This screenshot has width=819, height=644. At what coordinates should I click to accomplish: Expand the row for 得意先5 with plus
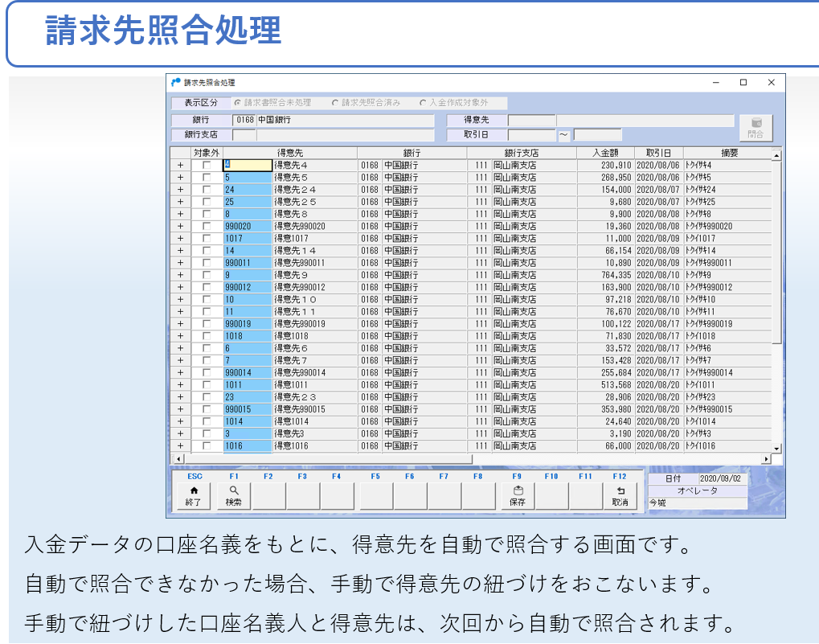coord(180,178)
